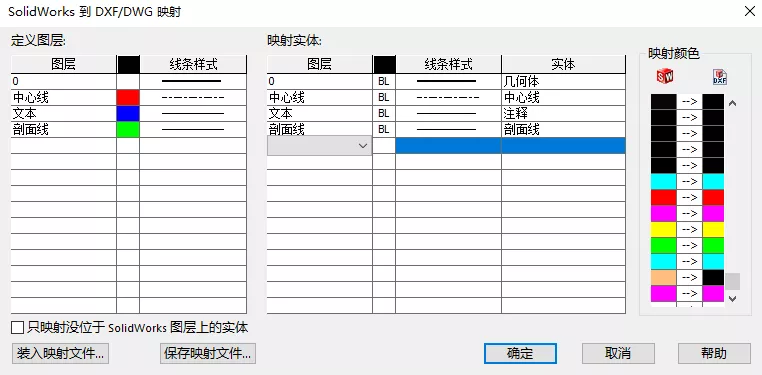Click 图层 column header in 映射实体 table
This screenshot has width=762, height=375.
[320, 64]
